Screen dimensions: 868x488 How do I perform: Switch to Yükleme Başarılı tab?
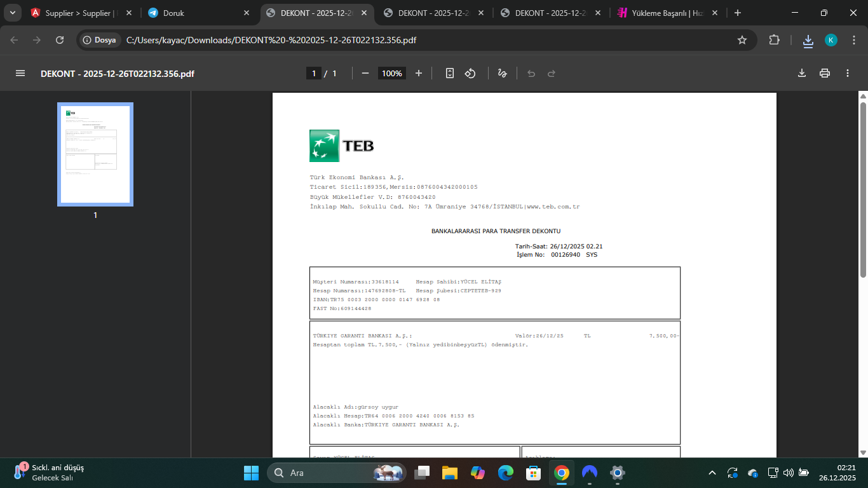pos(668,13)
